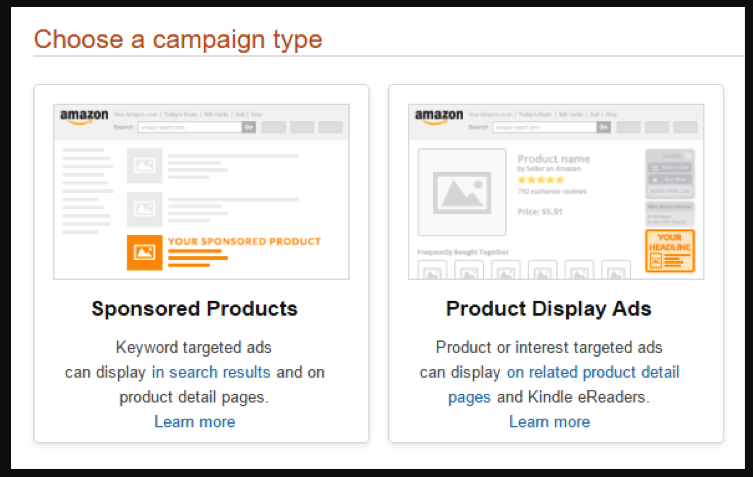The width and height of the screenshot is (753, 477).
Task: Click Learn more under Product Display Ads
Action: pos(549,421)
